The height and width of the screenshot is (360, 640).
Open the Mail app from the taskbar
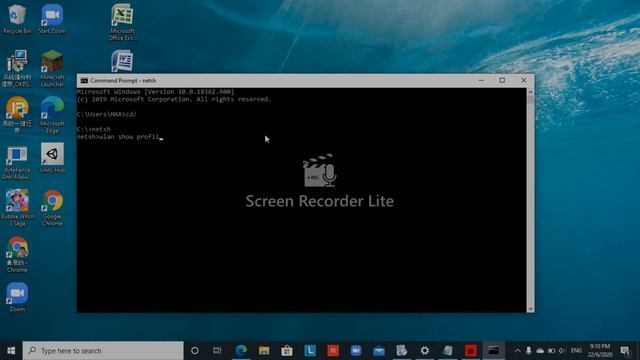point(379,351)
